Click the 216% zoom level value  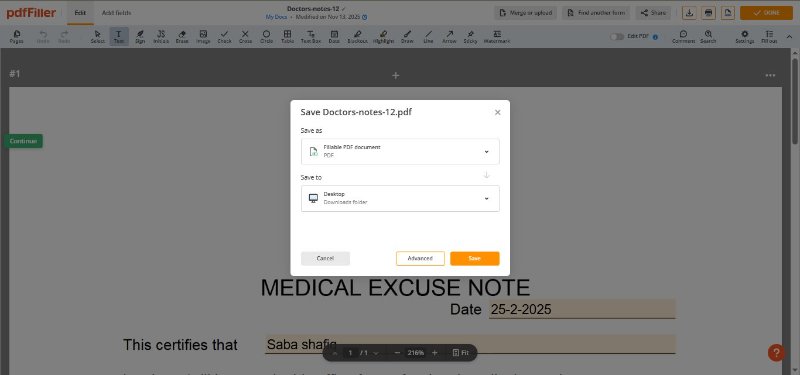[x=416, y=353]
